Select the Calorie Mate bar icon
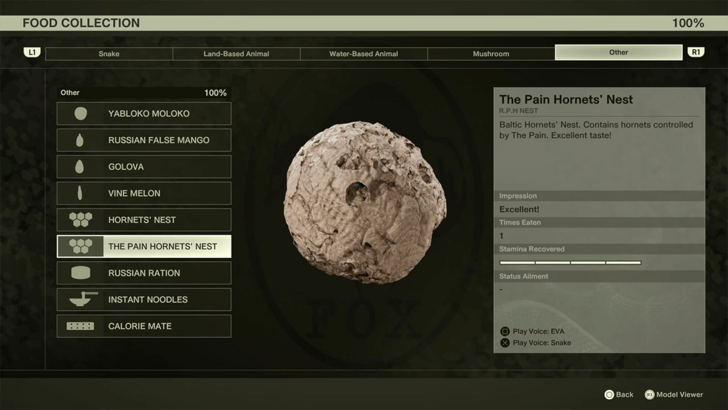The height and width of the screenshot is (410, 728). pos(80,326)
